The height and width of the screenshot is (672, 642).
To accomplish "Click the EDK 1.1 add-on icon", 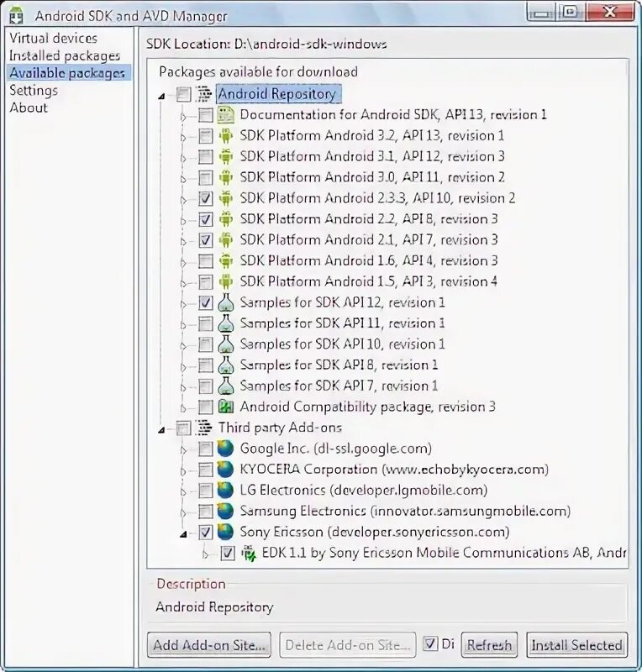I will pyautogui.click(x=248, y=554).
